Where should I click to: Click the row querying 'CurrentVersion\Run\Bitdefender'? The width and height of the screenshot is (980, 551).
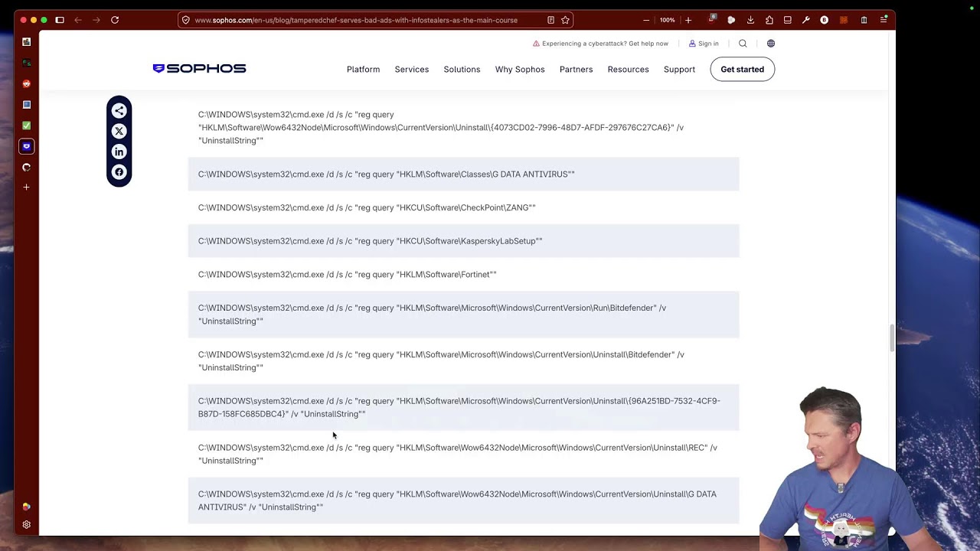point(463,315)
